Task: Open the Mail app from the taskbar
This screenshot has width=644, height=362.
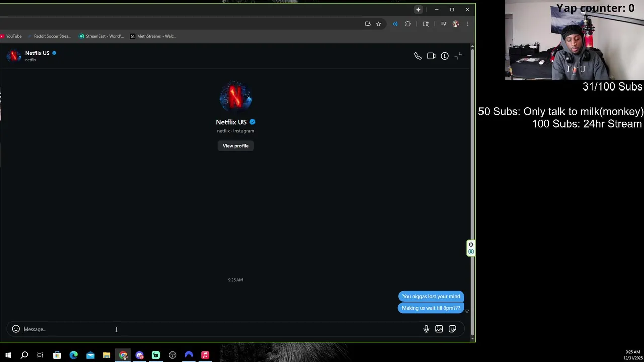Action: 90,355
